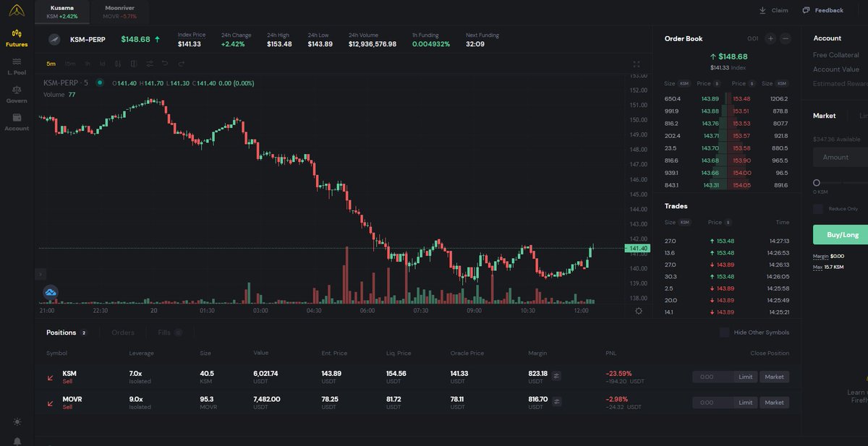Redo last chart action
This screenshot has height=446, width=868.
pos(180,64)
